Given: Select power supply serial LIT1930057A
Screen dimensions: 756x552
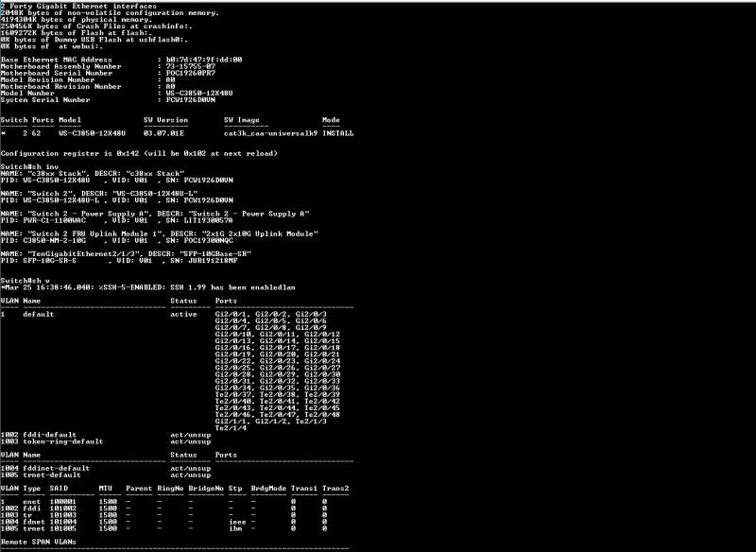Looking at the screenshot, I should (x=208, y=220).
